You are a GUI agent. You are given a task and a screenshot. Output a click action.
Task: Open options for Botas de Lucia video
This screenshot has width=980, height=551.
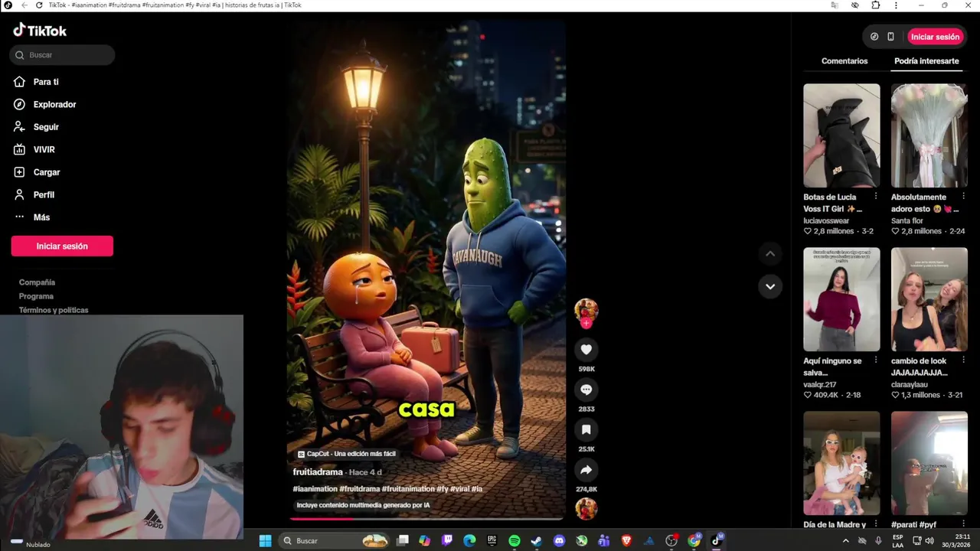[x=876, y=197]
